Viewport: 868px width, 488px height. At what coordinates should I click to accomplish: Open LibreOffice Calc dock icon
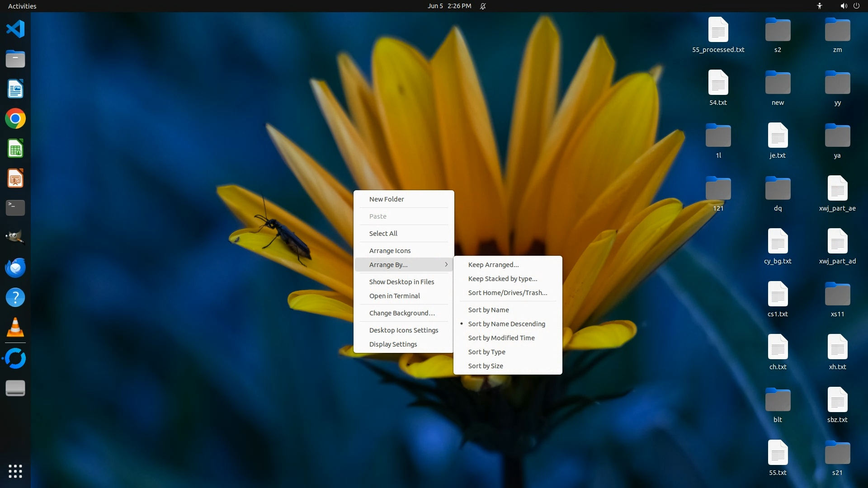coord(15,149)
